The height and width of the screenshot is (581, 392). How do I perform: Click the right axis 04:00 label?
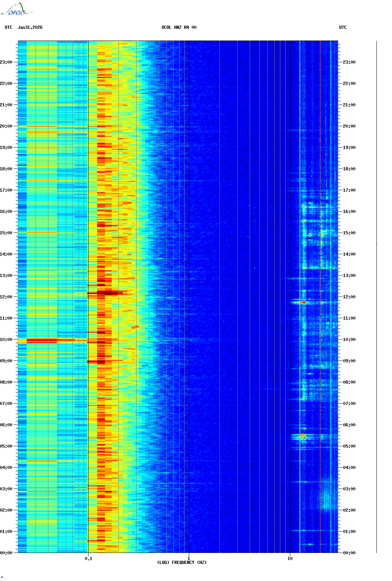[x=349, y=468]
